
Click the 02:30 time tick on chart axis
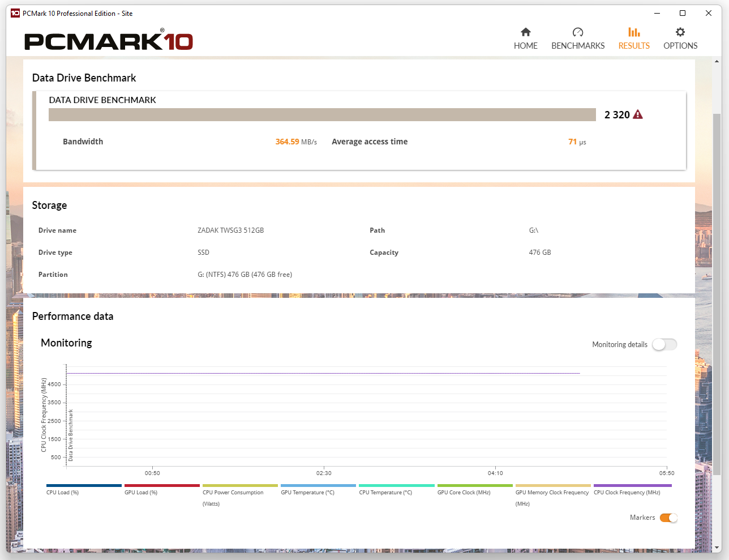coord(324,473)
